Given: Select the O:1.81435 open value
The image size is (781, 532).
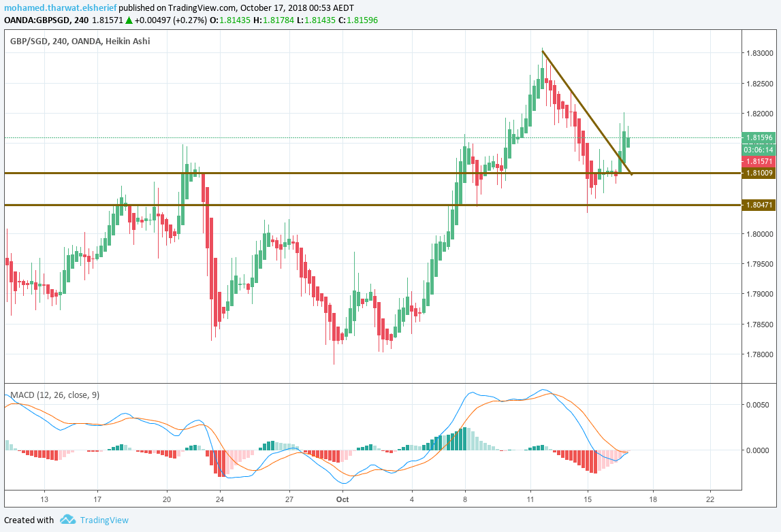Looking at the screenshot, I should tap(229, 20).
